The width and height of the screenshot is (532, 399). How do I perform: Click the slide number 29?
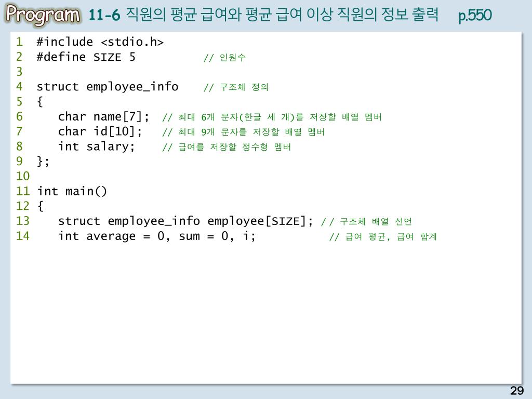click(517, 391)
